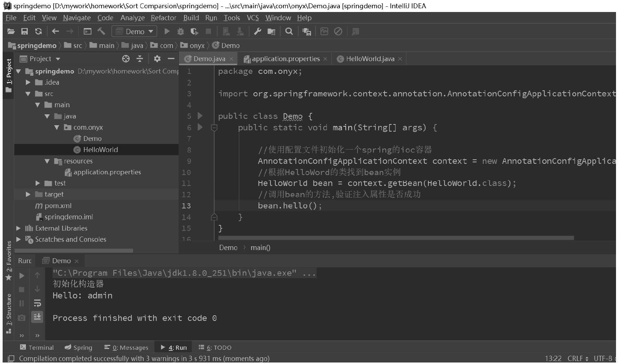Open the Refactor menu

(x=163, y=18)
